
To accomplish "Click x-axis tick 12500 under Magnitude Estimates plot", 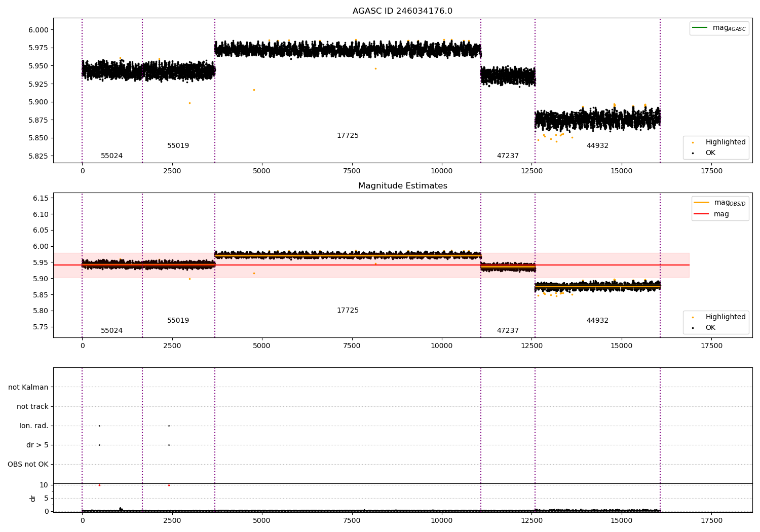I will pos(531,346).
